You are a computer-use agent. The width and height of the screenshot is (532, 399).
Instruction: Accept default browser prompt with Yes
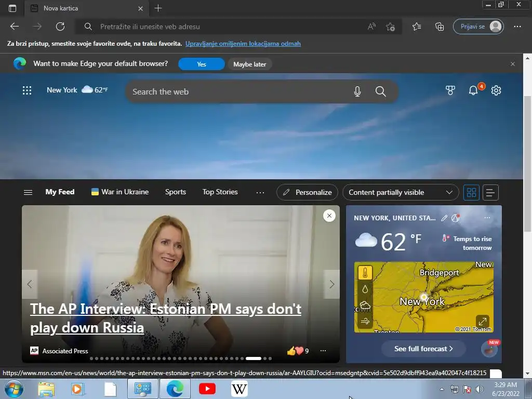(x=202, y=64)
